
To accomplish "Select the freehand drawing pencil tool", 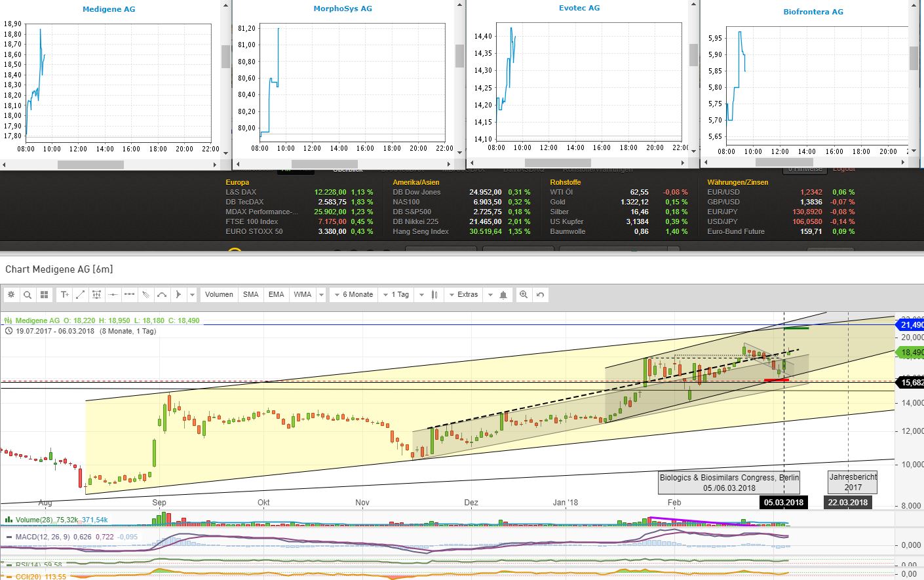I will coord(145,294).
